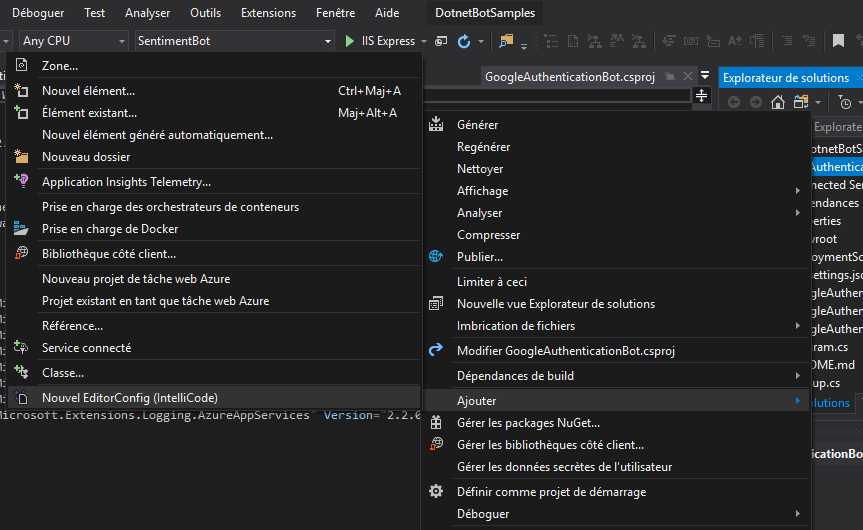Click the green IIS Express start arrow
The image size is (863, 530).
pyautogui.click(x=350, y=41)
